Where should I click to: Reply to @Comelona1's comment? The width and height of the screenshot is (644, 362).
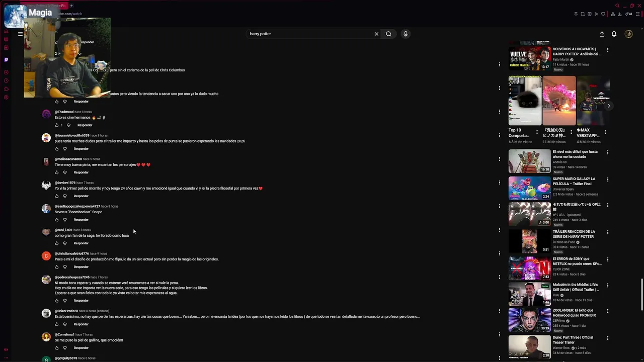81,348
